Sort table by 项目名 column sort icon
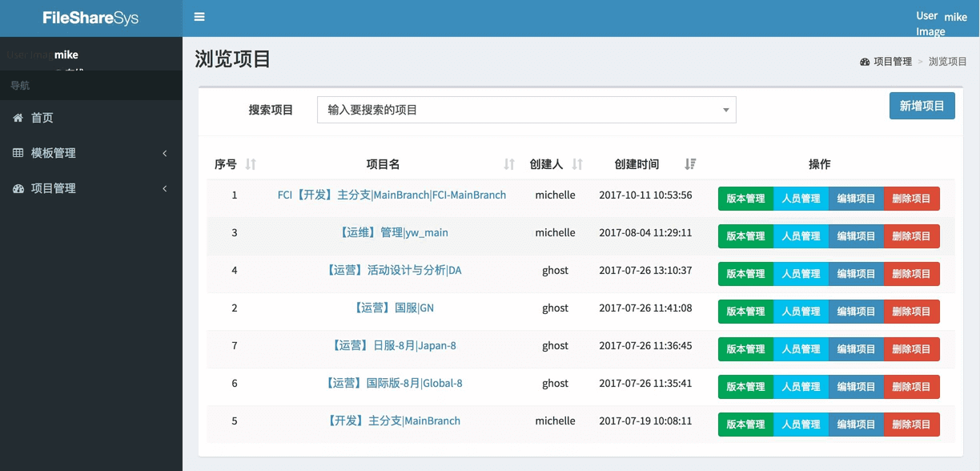Viewport: 980px width, 471px height. point(509,164)
